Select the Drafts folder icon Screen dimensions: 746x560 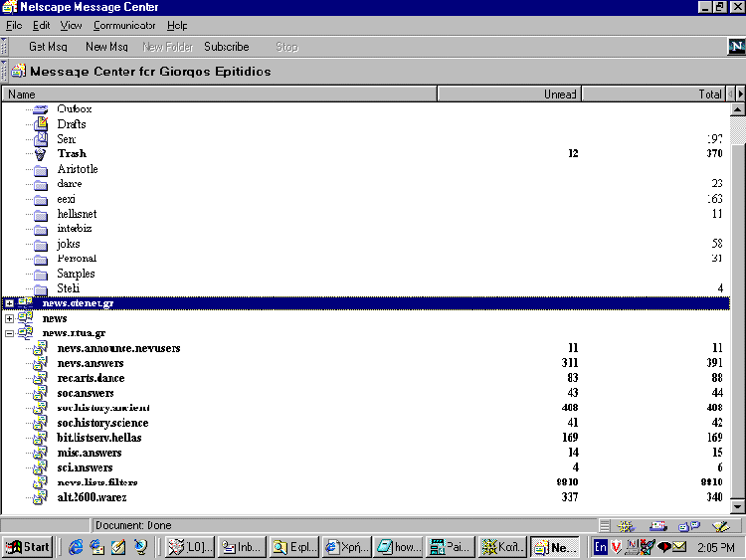coord(42,123)
